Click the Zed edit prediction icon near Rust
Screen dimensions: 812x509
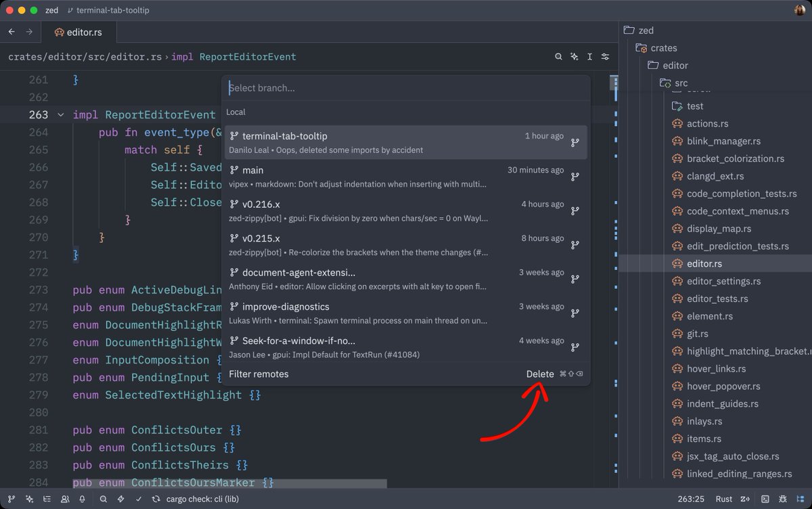pyautogui.click(x=746, y=499)
